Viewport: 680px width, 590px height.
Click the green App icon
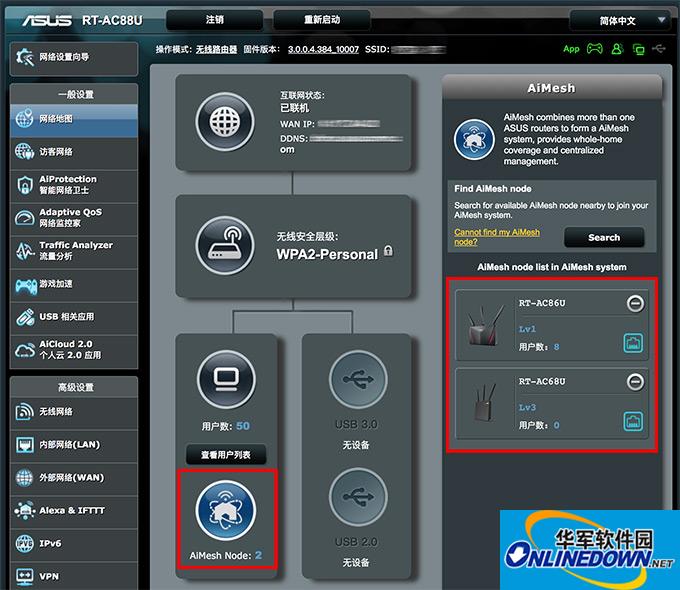(572, 49)
